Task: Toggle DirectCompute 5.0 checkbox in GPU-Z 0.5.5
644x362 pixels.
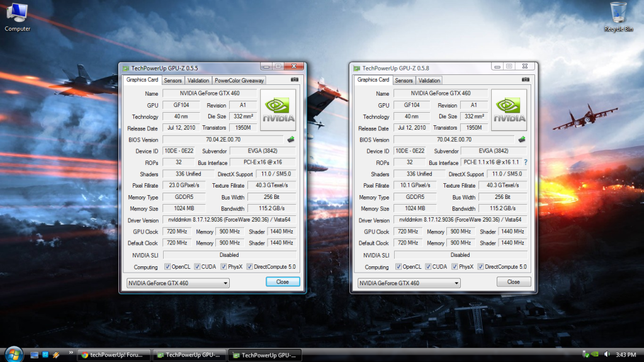Action: click(x=249, y=267)
